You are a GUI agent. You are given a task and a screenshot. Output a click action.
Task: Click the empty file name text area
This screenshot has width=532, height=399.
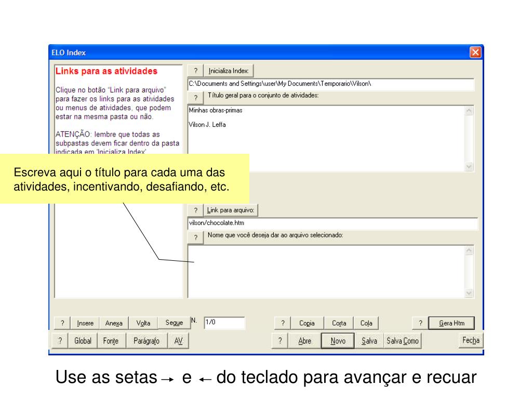(327, 271)
